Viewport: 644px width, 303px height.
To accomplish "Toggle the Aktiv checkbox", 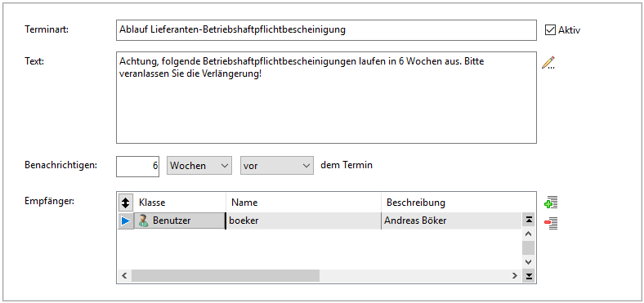I will 550,29.
